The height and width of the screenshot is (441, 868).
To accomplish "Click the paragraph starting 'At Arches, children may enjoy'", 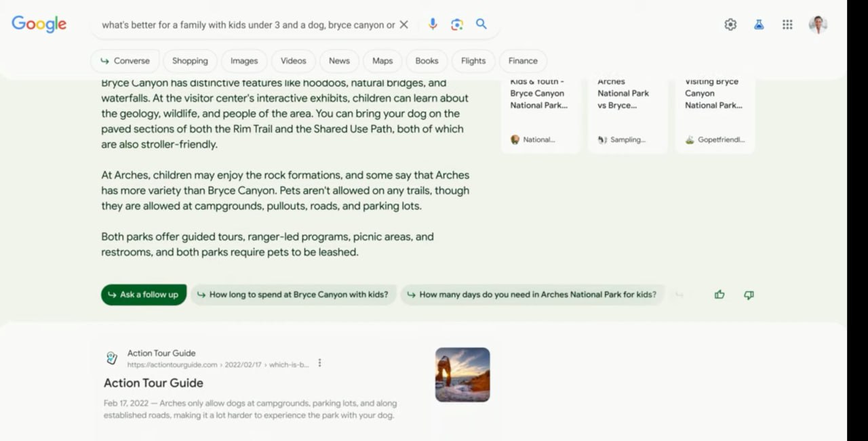I will tap(285, 190).
